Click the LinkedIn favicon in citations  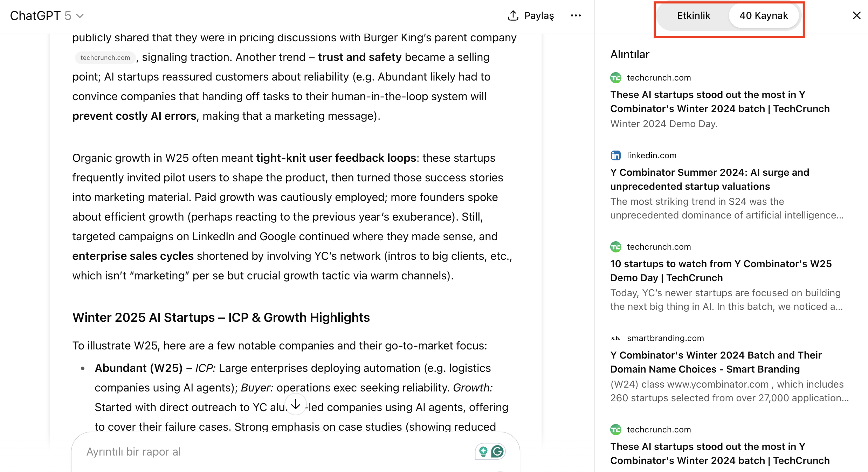[615, 155]
